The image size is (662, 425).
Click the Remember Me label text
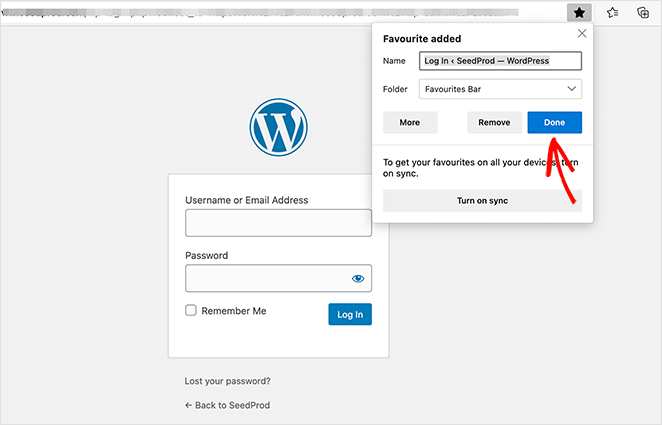[234, 311]
